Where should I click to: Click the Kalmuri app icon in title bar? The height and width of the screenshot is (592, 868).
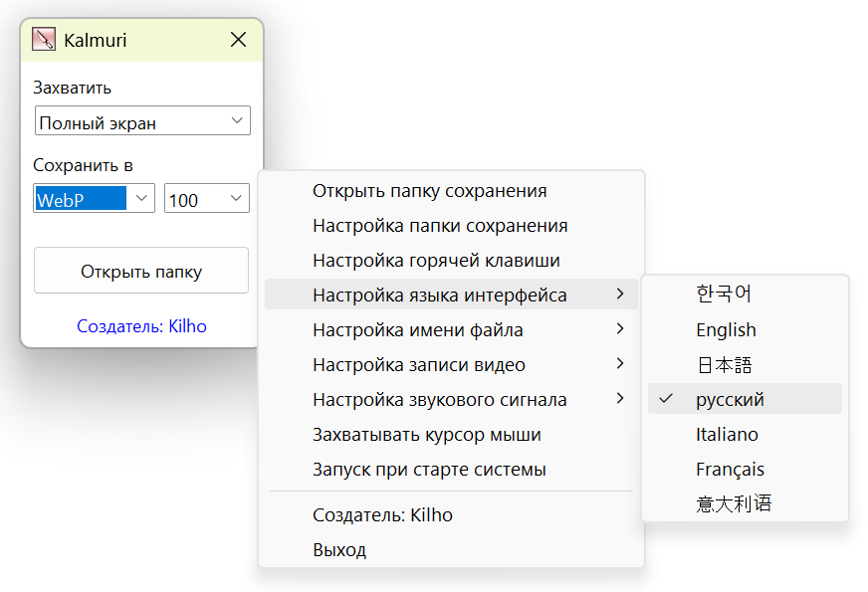pyautogui.click(x=44, y=40)
